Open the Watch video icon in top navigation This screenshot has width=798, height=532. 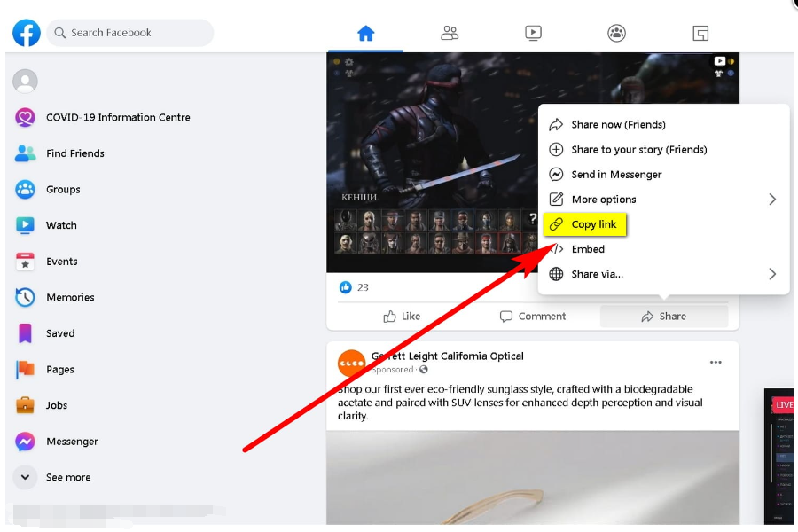point(533,34)
